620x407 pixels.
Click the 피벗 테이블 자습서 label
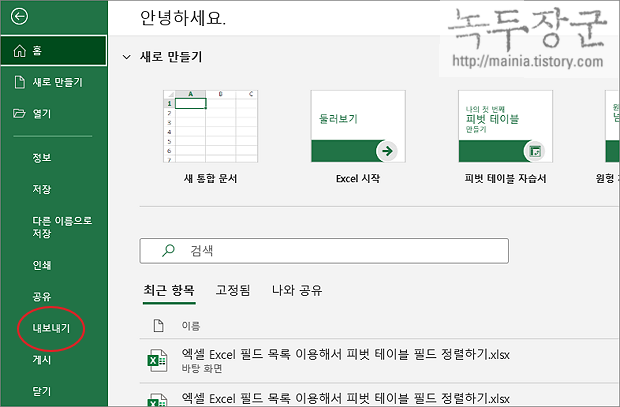click(x=505, y=179)
